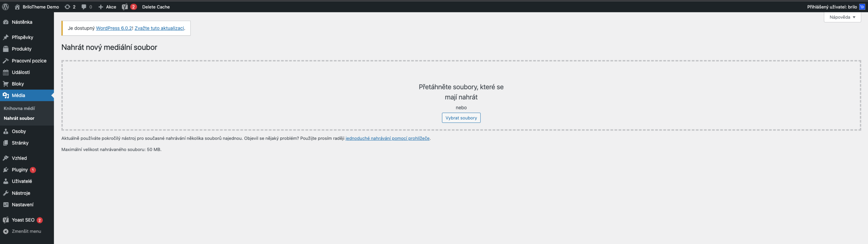Click the simple browser uploader link
The image size is (868, 244).
(x=387, y=138)
